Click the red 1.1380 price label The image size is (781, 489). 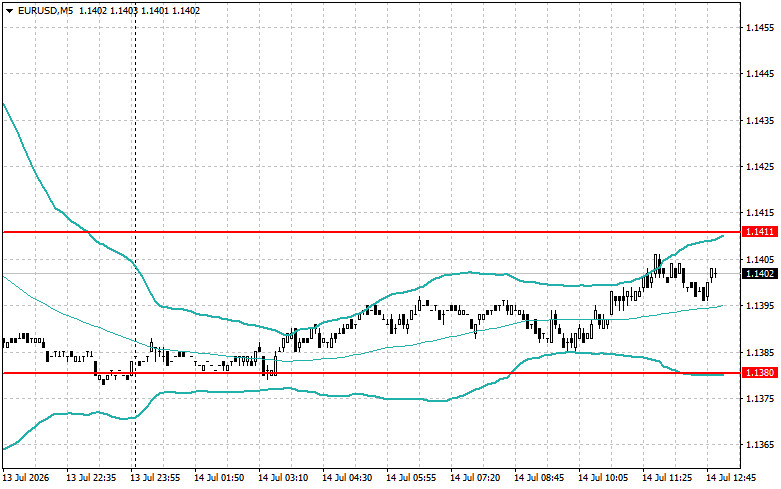(760, 372)
